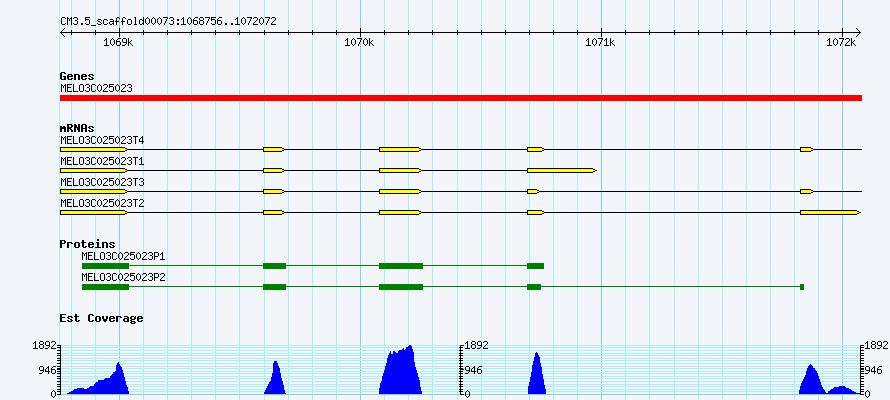This screenshot has height=400, width=890.
Task: Open the MELO3C025023P1 protein label
Action: click(123, 256)
